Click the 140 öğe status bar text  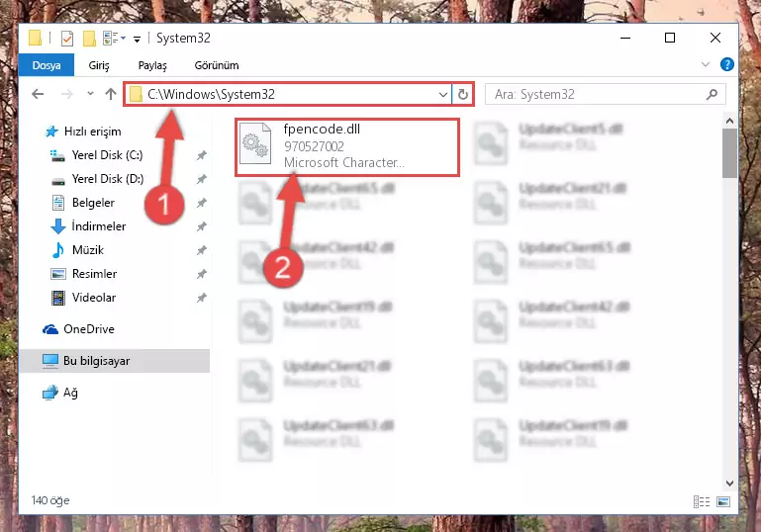(x=50, y=500)
